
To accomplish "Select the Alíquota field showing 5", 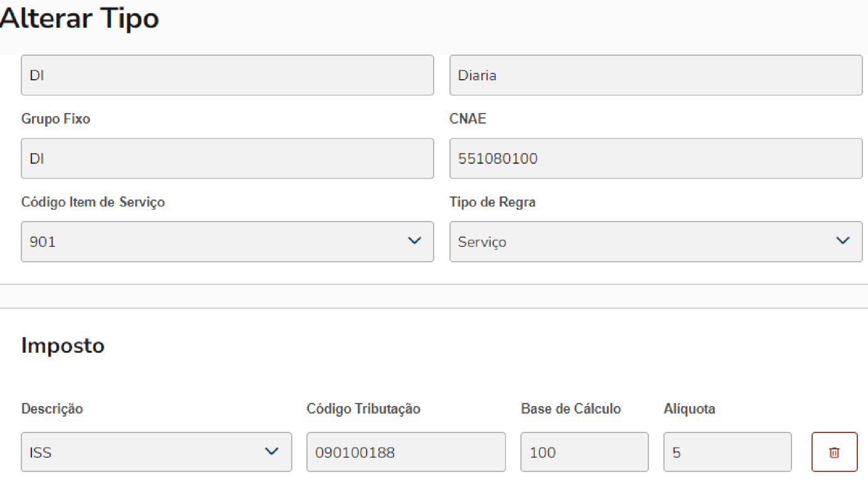I will 727,452.
